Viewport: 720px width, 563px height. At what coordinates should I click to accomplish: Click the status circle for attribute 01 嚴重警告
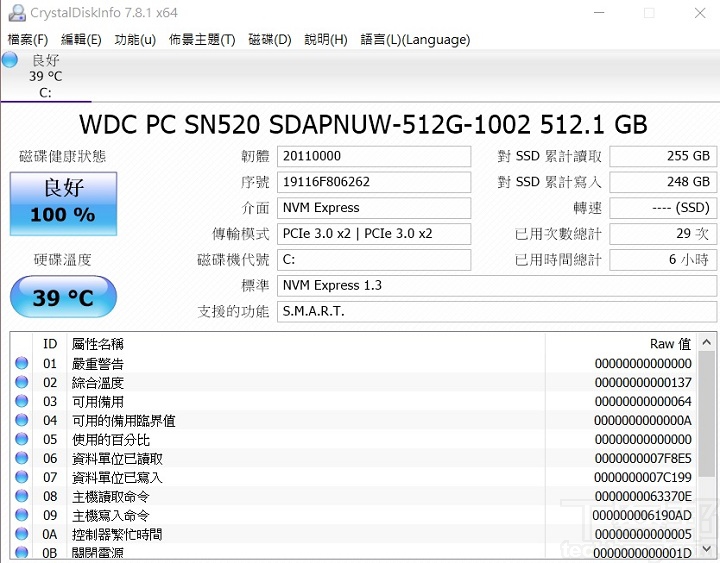(22, 363)
